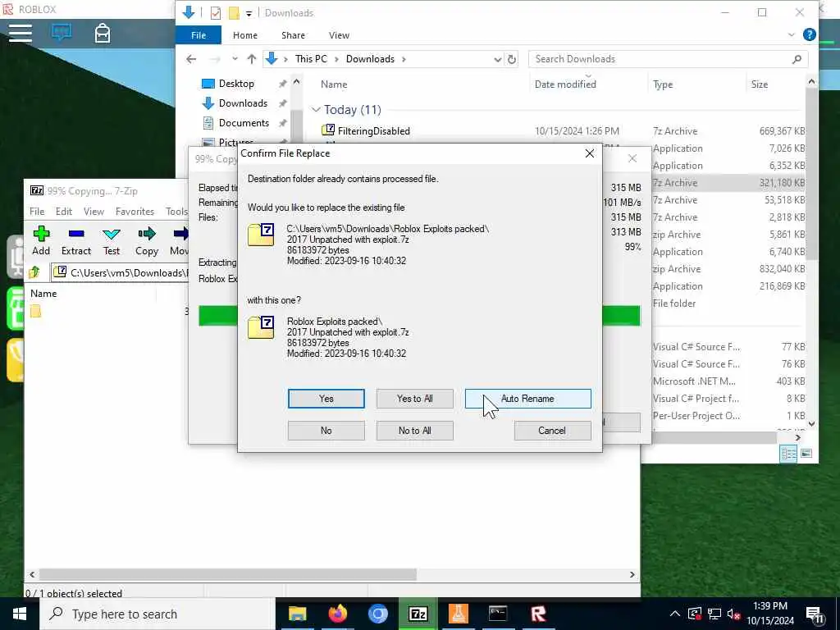Launch Chrome from the taskbar
The image size is (840, 630).
377,614
